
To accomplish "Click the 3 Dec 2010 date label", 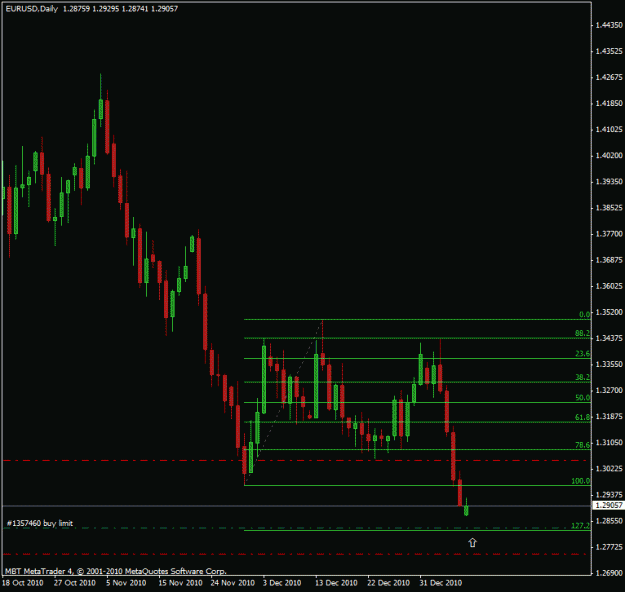I will pyautogui.click(x=282, y=583).
